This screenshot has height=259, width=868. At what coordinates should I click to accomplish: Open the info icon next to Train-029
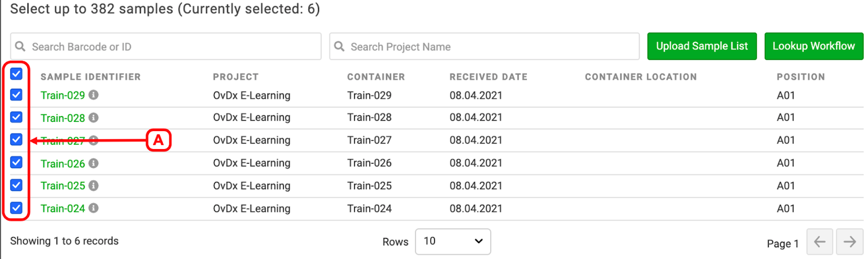pos(93,95)
